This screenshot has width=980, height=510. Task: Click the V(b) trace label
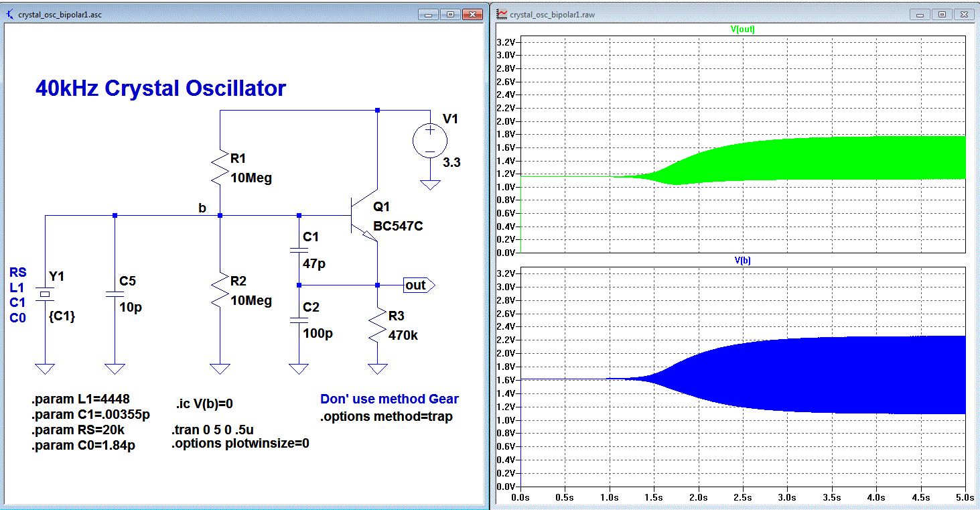pyautogui.click(x=743, y=260)
